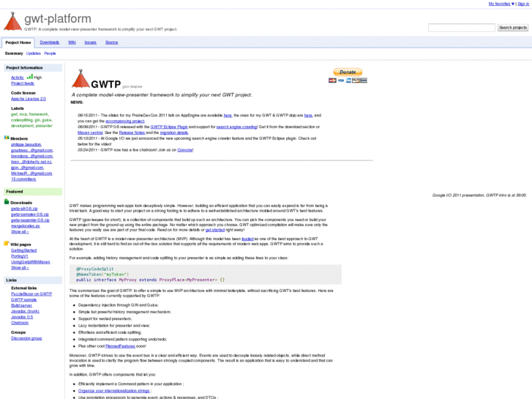
Task: Click the PayPal Donate button
Action: click(x=348, y=72)
